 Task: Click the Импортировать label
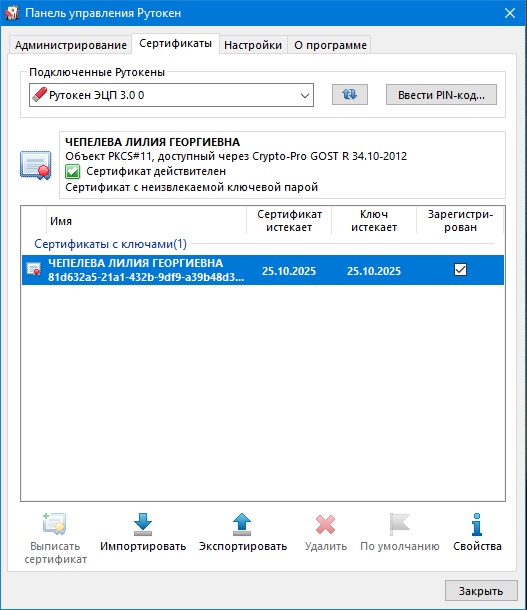(143, 546)
